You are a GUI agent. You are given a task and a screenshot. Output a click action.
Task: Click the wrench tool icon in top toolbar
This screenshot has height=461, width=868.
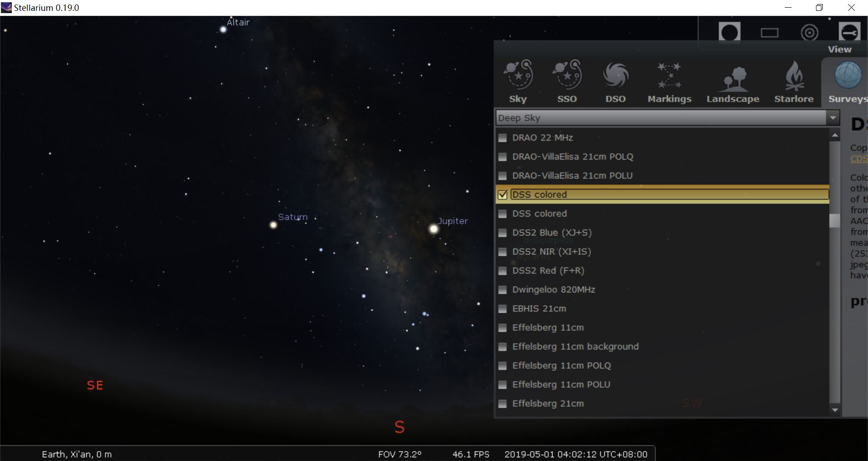tap(850, 32)
